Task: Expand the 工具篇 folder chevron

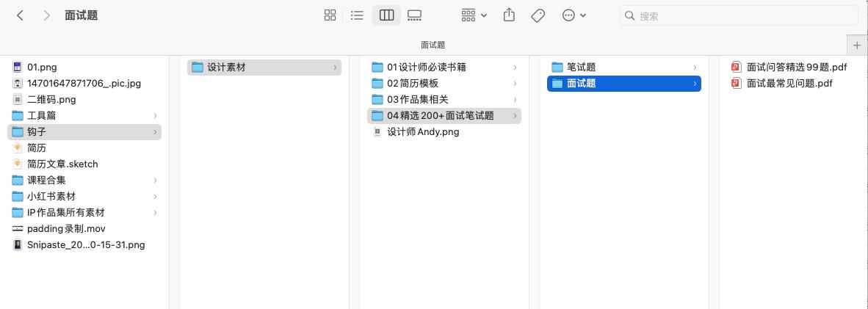Action: coord(156,116)
